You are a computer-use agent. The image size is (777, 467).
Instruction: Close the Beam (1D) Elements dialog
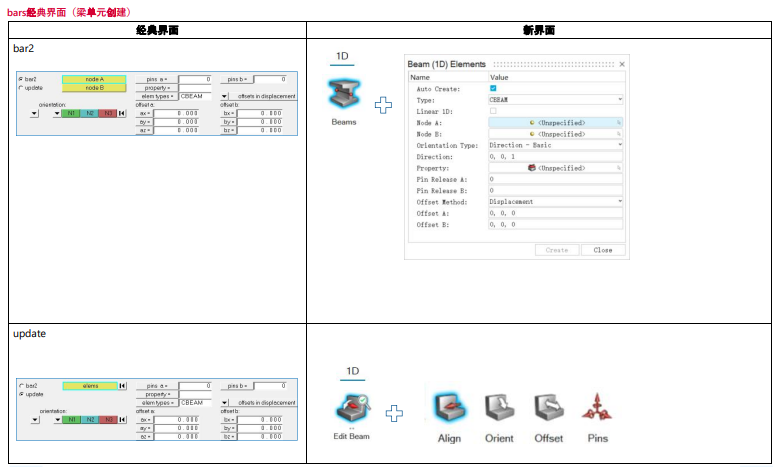tap(622, 64)
